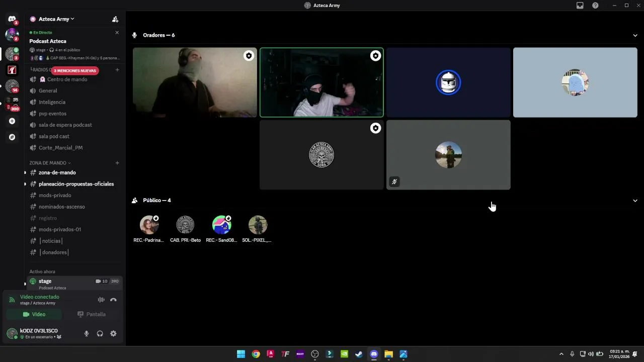Disconnect from stage with hang-up icon

coord(113,300)
